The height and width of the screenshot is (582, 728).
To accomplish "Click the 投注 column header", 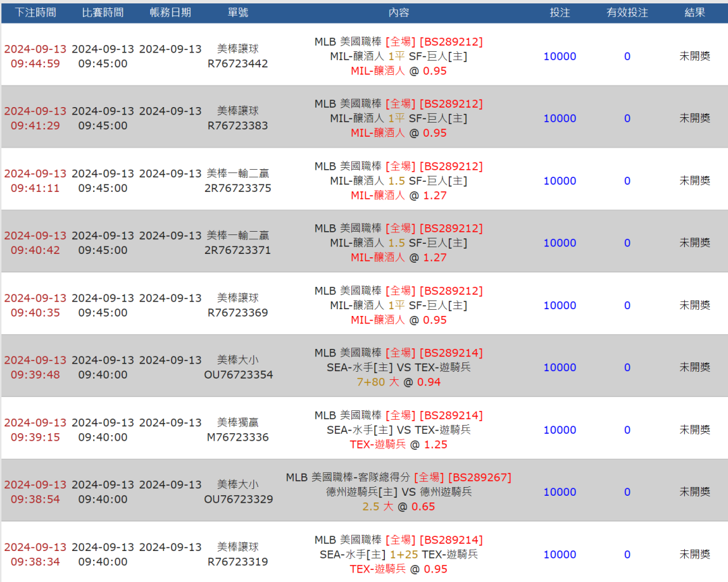I will 559,13.
